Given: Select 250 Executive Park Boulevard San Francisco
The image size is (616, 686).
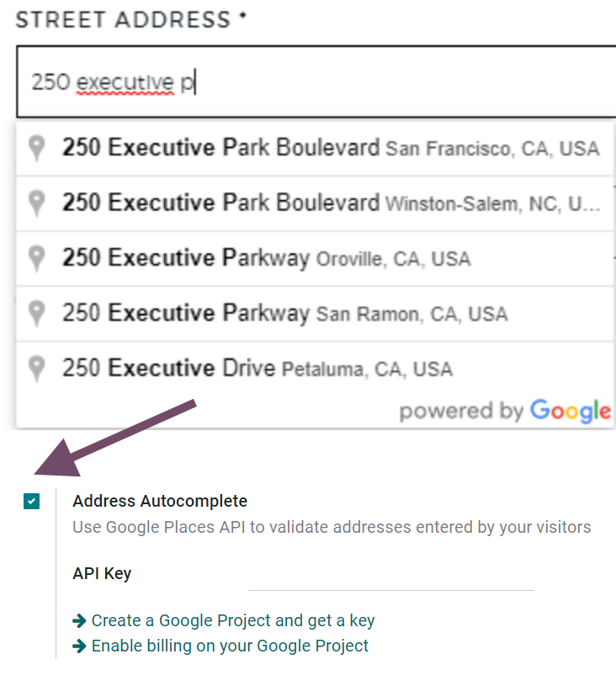Looking at the screenshot, I should (330, 149).
